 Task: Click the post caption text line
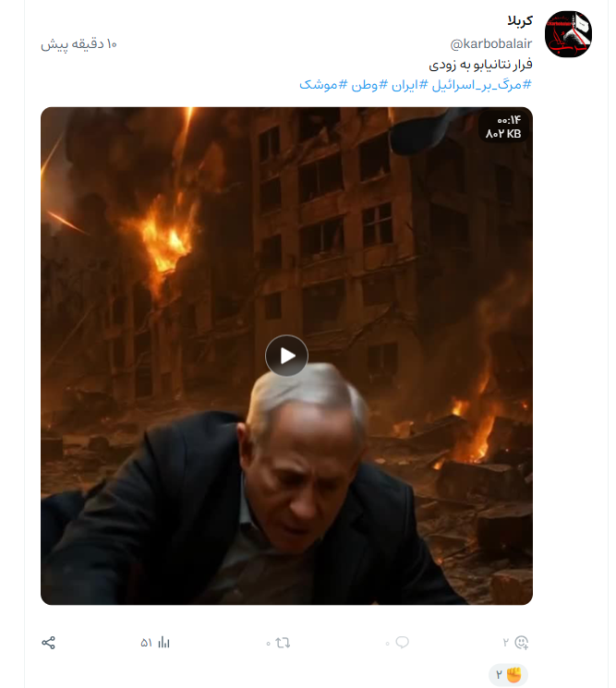pos(480,65)
